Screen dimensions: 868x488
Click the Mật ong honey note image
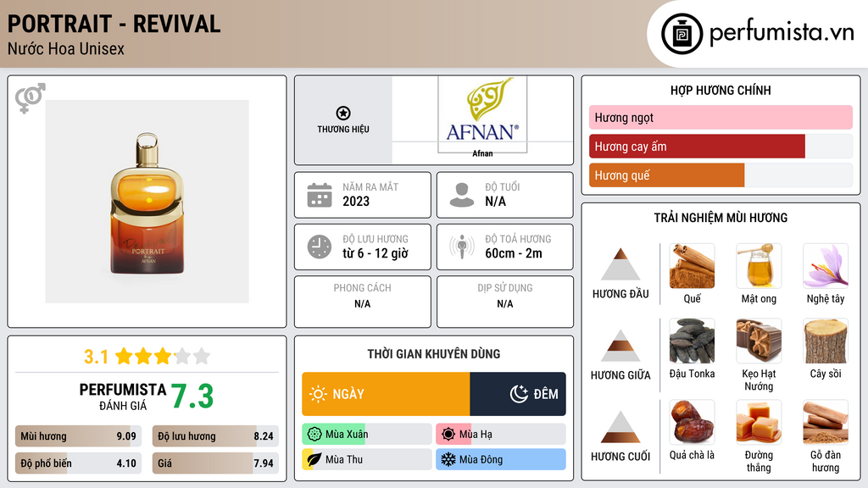[759, 266]
